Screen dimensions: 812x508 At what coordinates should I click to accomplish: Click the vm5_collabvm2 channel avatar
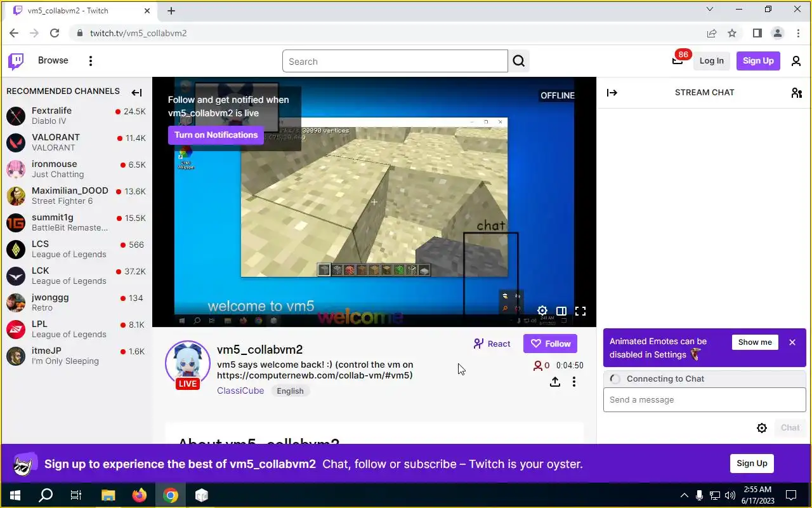pos(188,364)
